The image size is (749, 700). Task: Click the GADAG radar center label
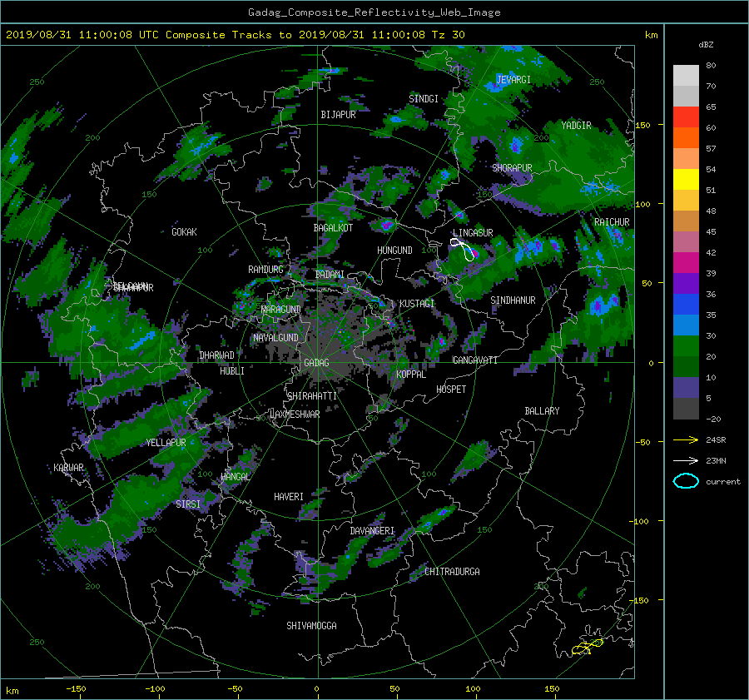pos(317,363)
